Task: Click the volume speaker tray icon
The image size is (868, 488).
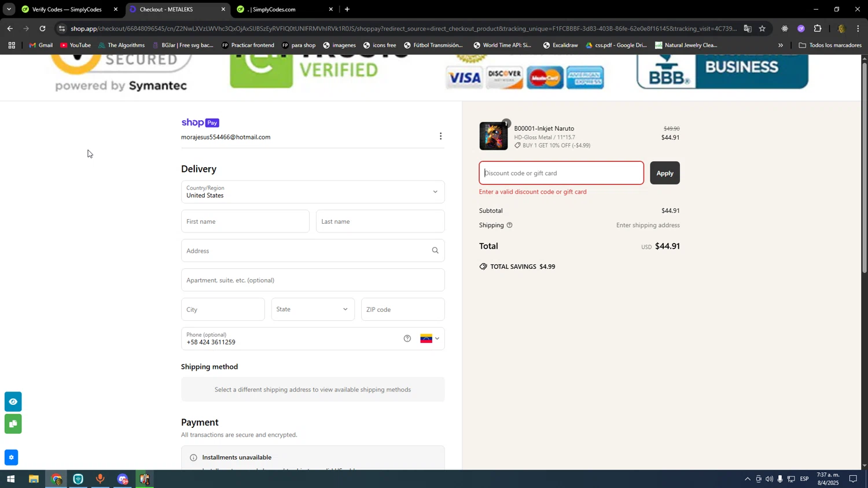Action: [769, 479]
